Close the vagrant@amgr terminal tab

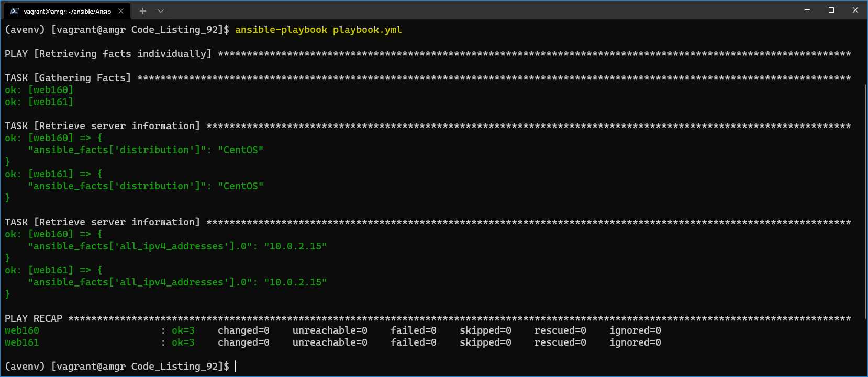[121, 11]
